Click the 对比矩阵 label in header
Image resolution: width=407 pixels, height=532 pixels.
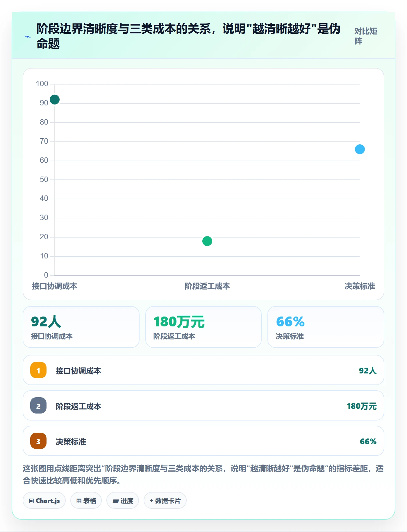[366, 36]
